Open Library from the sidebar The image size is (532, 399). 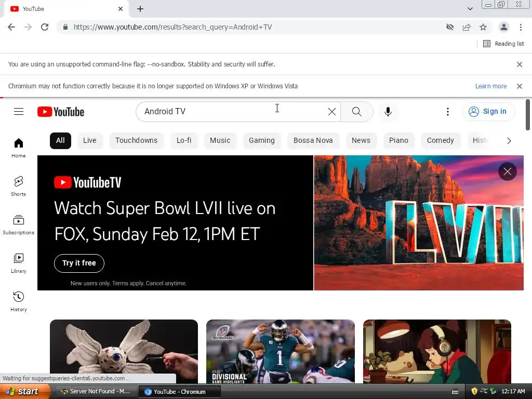pos(19,263)
